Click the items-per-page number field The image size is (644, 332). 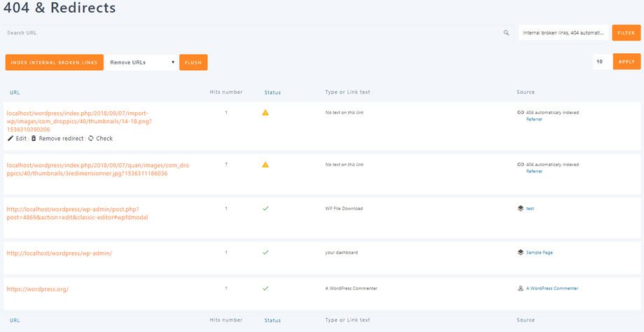(x=601, y=62)
